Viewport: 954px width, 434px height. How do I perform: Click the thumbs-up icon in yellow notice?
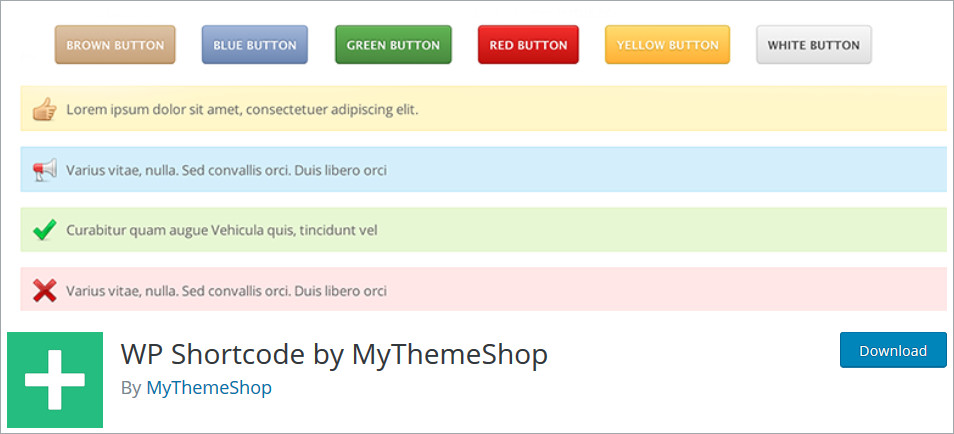tap(44, 109)
